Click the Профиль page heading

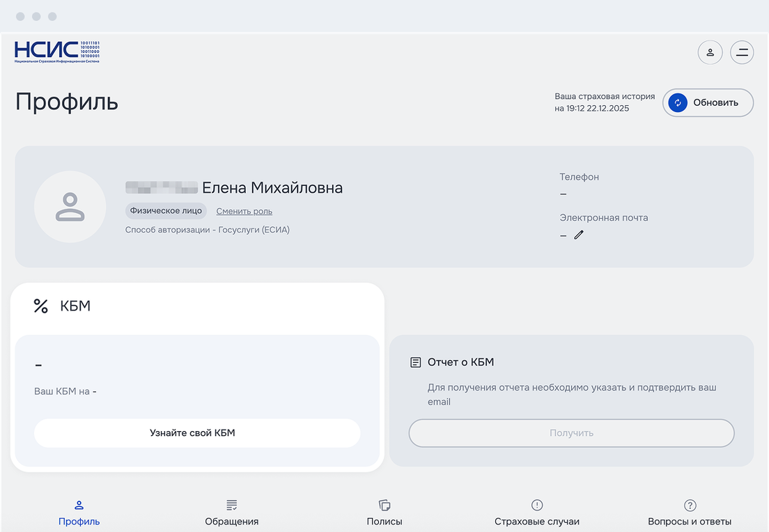pyautogui.click(x=67, y=102)
